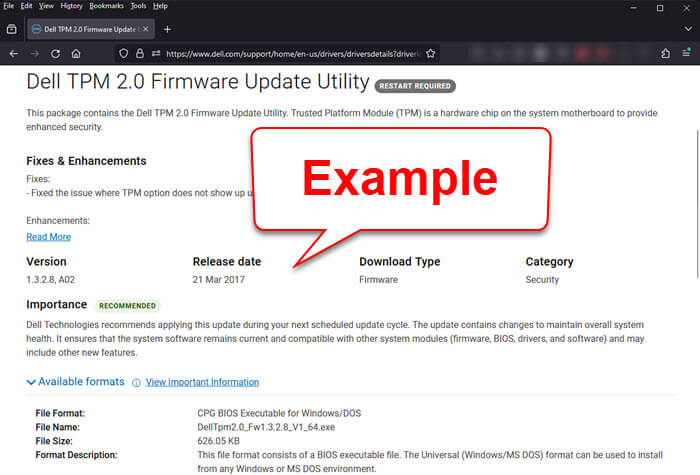The width and height of the screenshot is (700, 475).
Task: Click the Read More link
Action: coord(48,237)
